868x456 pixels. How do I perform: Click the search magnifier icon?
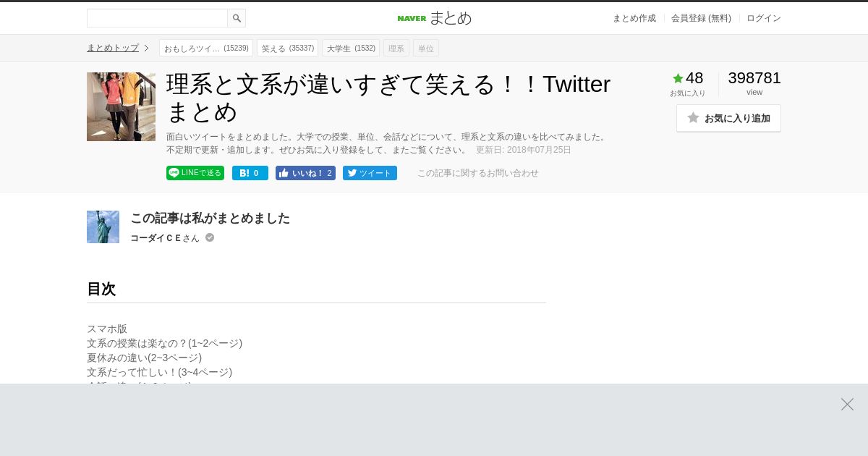tap(237, 18)
